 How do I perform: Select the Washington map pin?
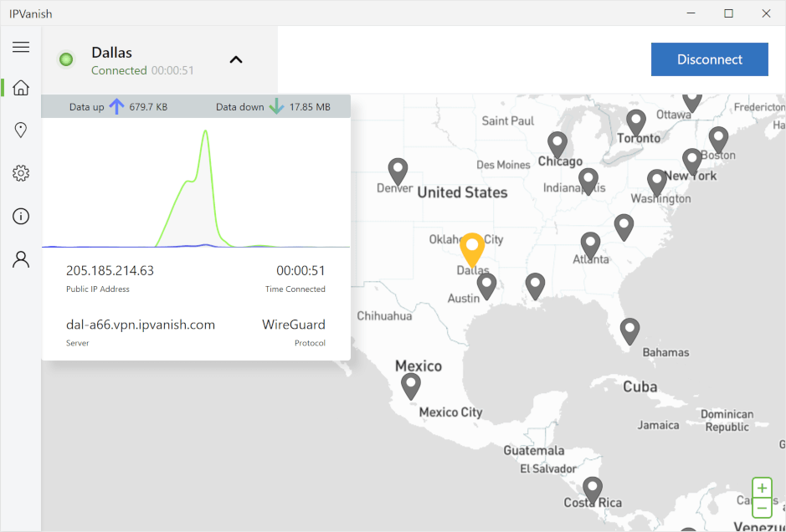click(656, 183)
